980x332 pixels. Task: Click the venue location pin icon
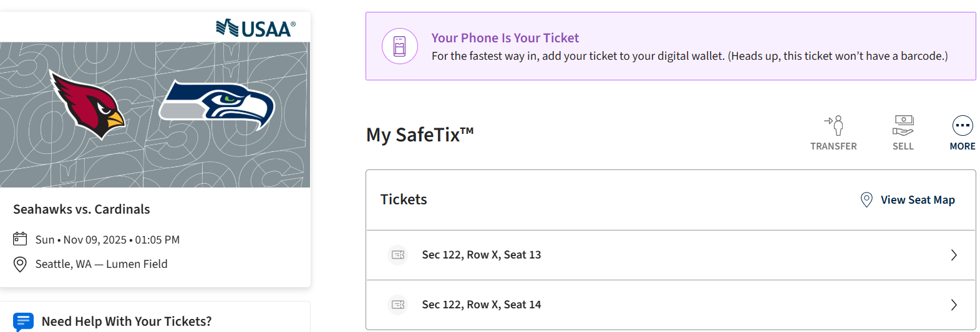click(20, 264)
